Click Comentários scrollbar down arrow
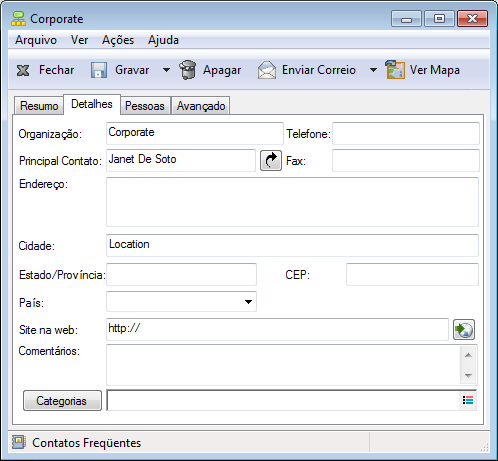498x461 pixels. (x=468, y=376)
